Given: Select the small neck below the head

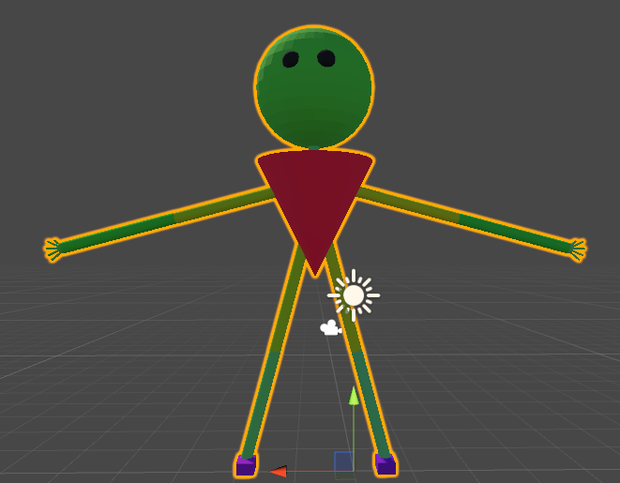Looking at the screenshot, I should [314, 148].
